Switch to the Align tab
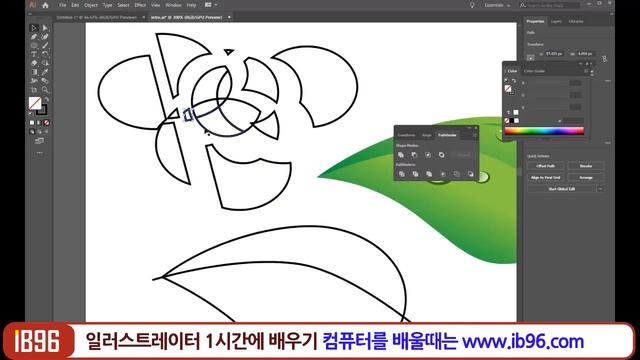 [x=427, y=135]
